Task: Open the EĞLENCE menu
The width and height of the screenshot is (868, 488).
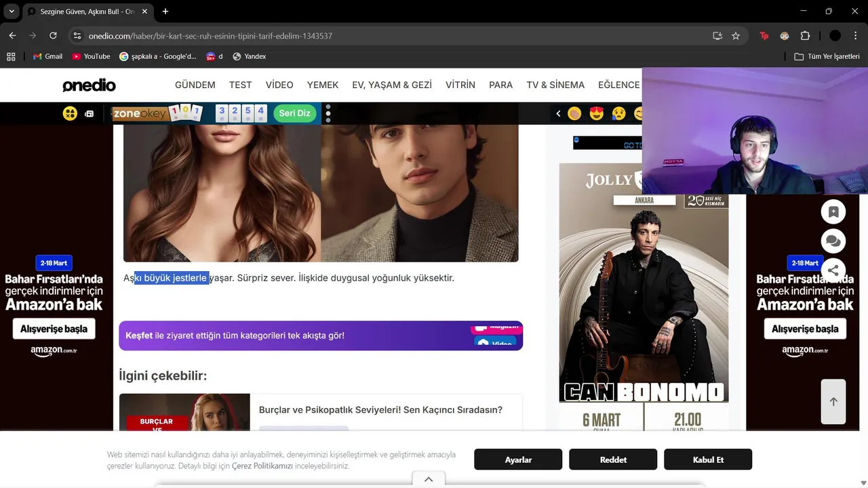Action: (618, 85)
